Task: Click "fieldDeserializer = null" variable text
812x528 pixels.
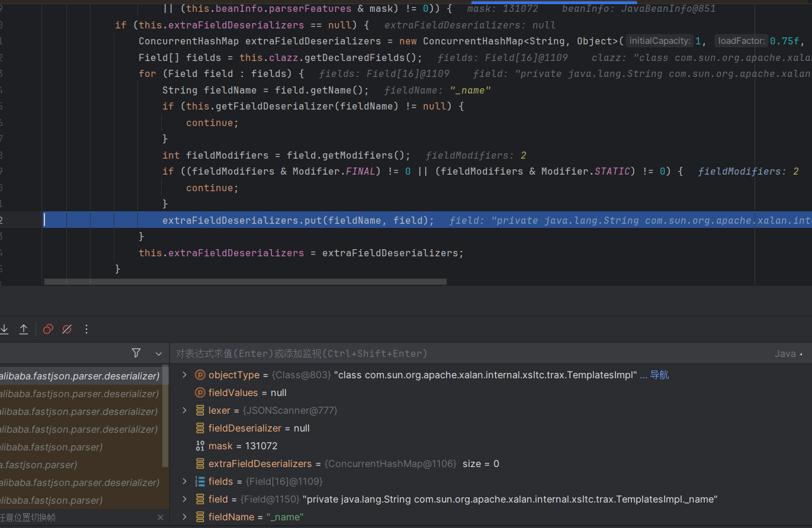Action: tap(259, 428)
